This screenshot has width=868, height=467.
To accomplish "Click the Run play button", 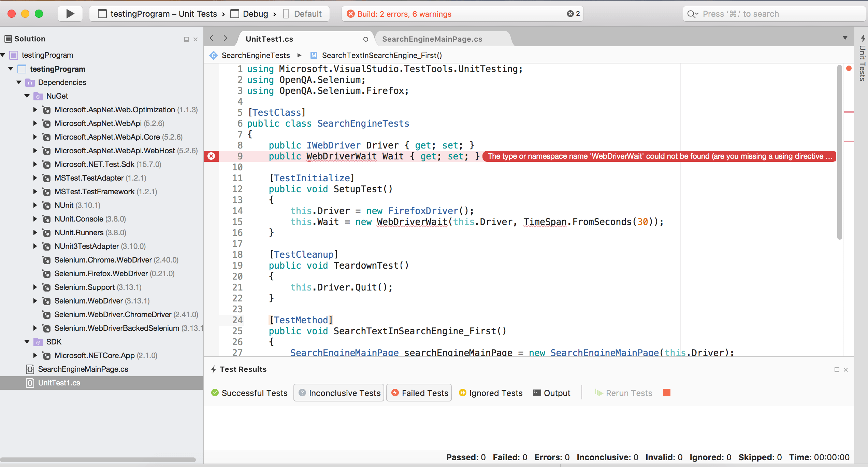I will coord(70,14).
